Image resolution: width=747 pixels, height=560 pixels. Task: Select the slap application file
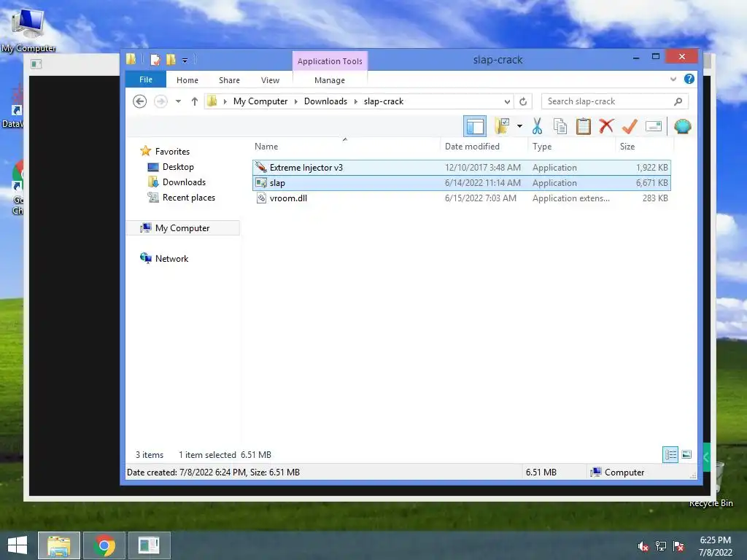[x=462, y=183]
